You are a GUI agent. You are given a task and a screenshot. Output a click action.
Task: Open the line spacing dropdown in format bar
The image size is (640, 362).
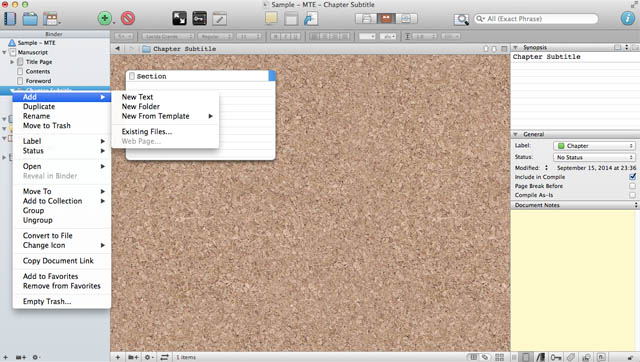(x=424, y=36)
